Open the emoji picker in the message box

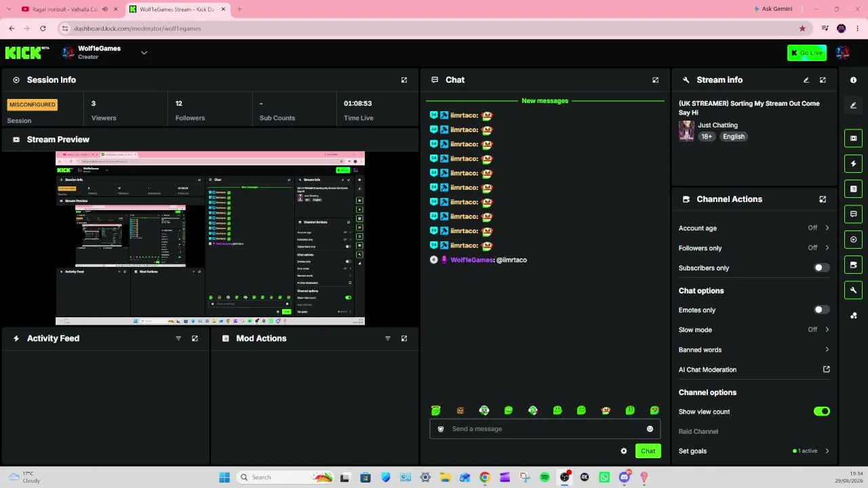(x=650, y=429)
